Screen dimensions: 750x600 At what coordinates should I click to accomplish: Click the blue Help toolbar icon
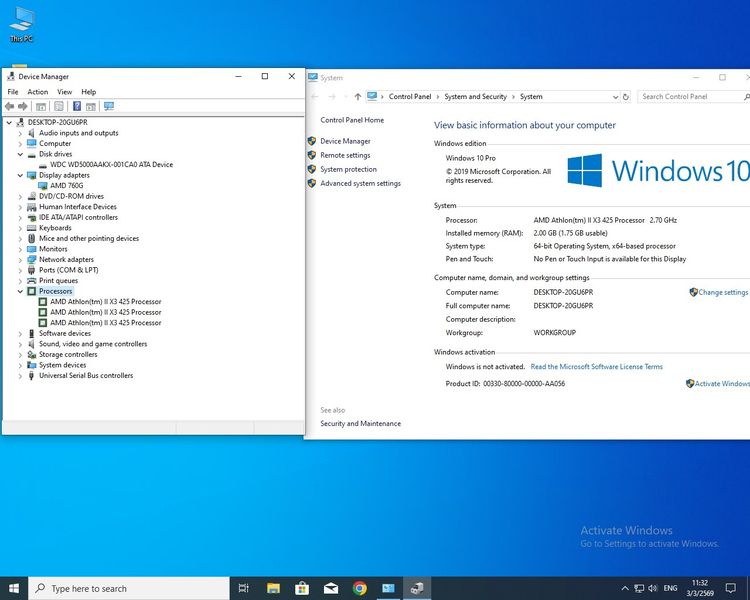click(77, 106)
